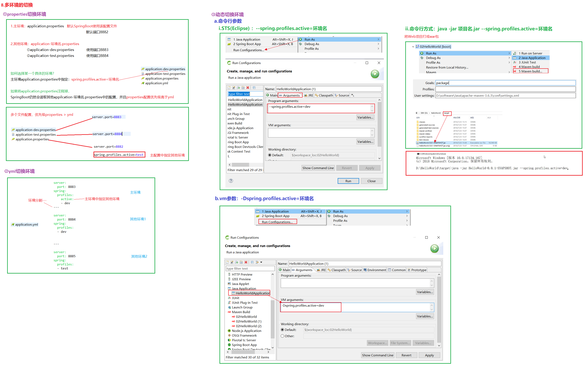The height and width of the screenshot is (368, 588).
Task: Click the Collapse All icon beside the filter icon
Action: 252,262
